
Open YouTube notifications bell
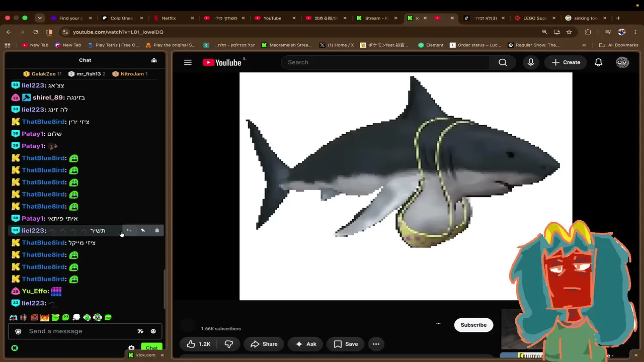(598, 62)
